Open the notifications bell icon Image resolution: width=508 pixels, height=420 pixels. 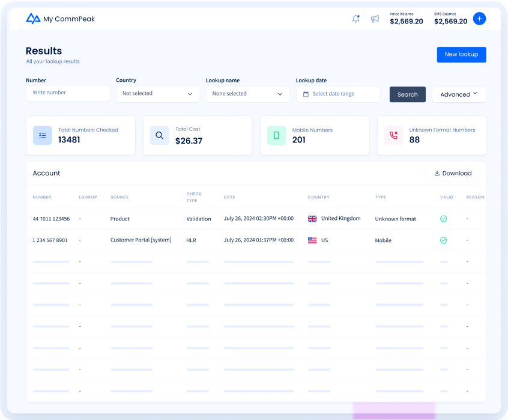356,19
